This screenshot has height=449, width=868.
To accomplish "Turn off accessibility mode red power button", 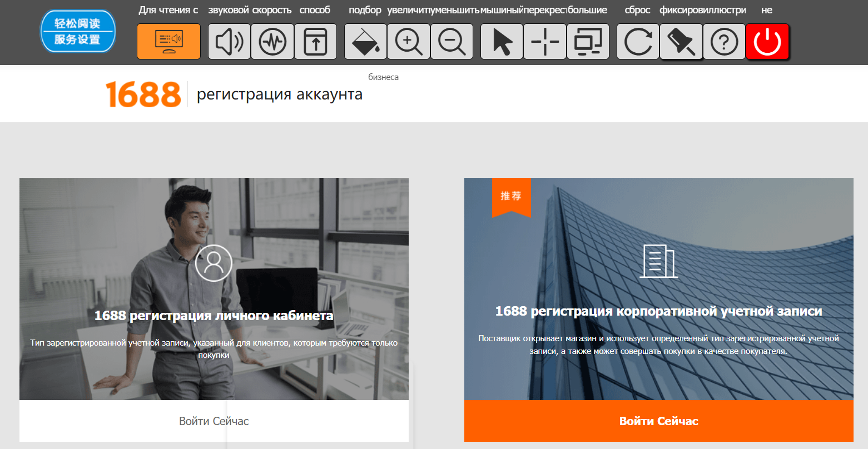I will [767, 41].
